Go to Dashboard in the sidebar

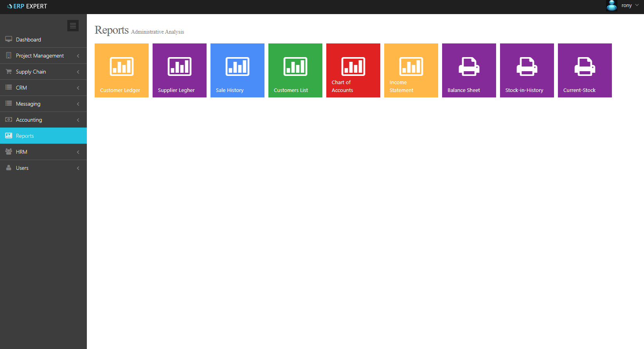click(28, 40)
